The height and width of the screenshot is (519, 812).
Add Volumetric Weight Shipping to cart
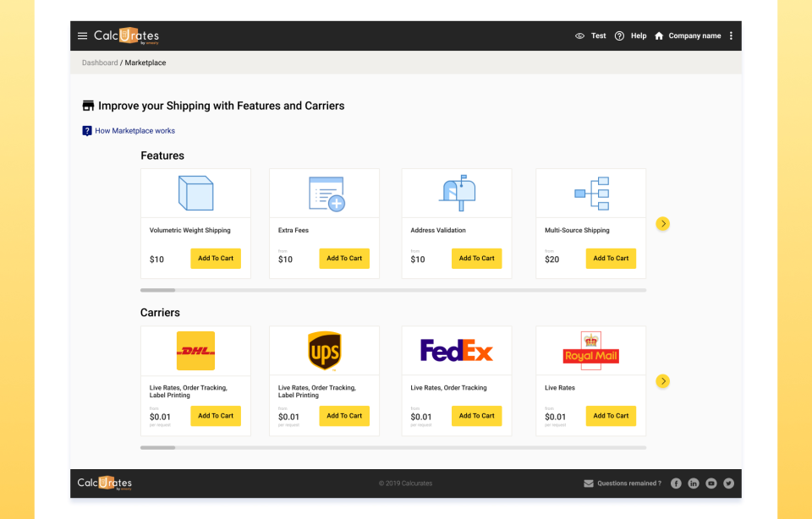216,258
